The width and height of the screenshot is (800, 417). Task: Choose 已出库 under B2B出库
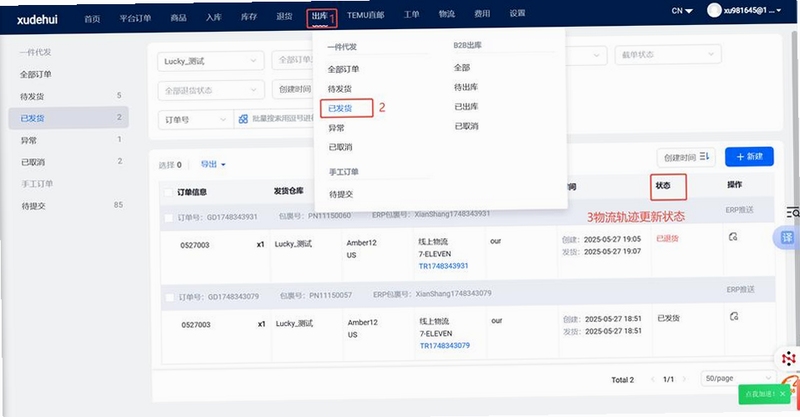tap(466, 107)
